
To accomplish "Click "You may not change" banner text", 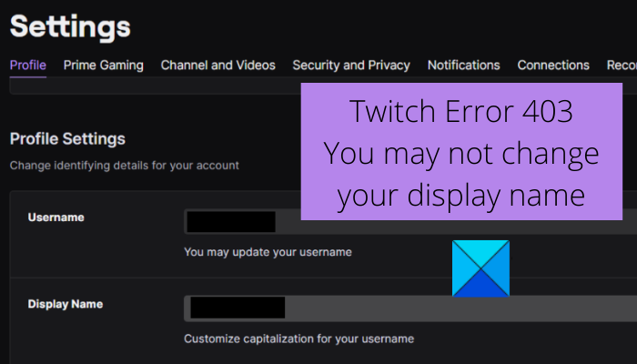I will tap(461, 153).
